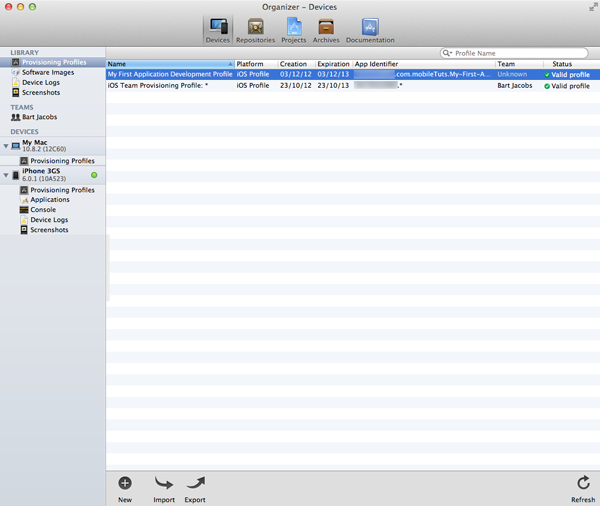Click the com.mobileTuts app identifier cell
Screen dimensions: 600x506
[x=422, y=74]
